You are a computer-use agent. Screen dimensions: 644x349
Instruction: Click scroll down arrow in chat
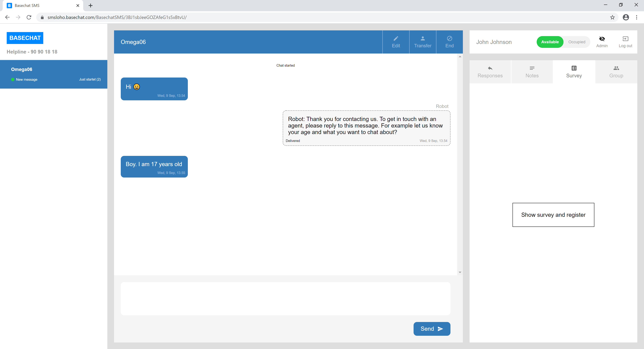point(460,272)
